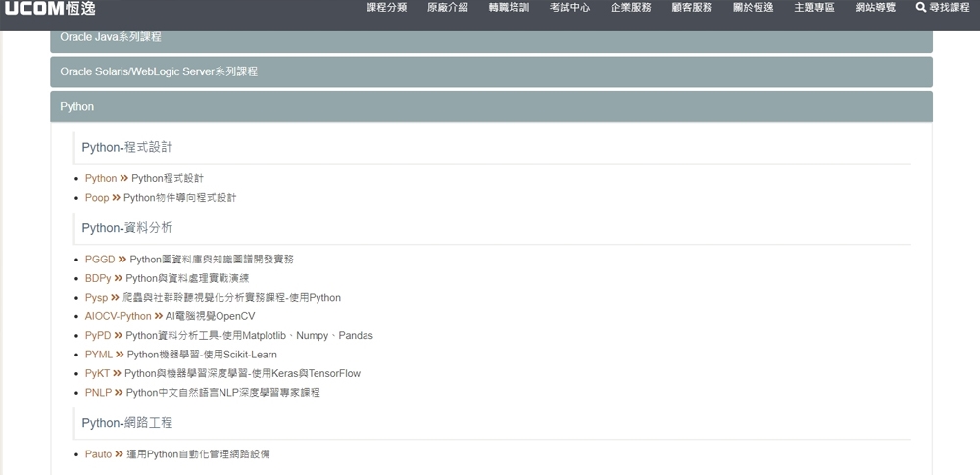The width and height of the screenshot is (980, 475).
Task: Open the 關於恆逸 menu
Action: [x=753, y=8]
